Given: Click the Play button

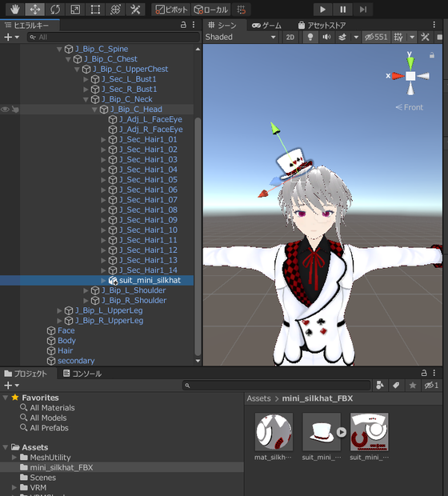Looking at the screenshot, I should click(322, 10).
